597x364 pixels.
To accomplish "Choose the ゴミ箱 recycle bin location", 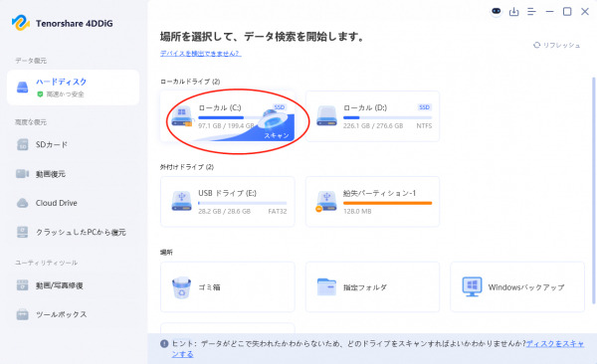I will tap(227, 286).
